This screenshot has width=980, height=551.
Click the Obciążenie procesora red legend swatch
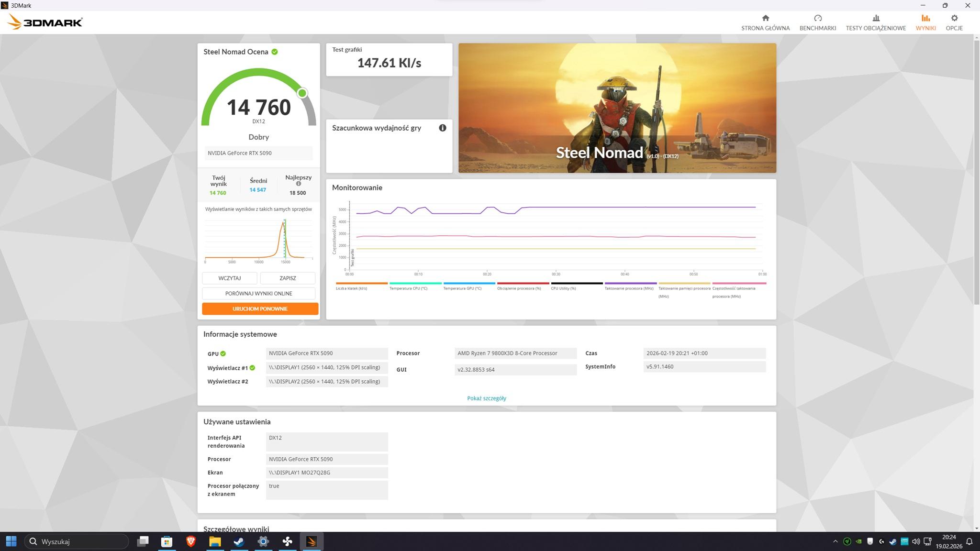click(523, 283)
